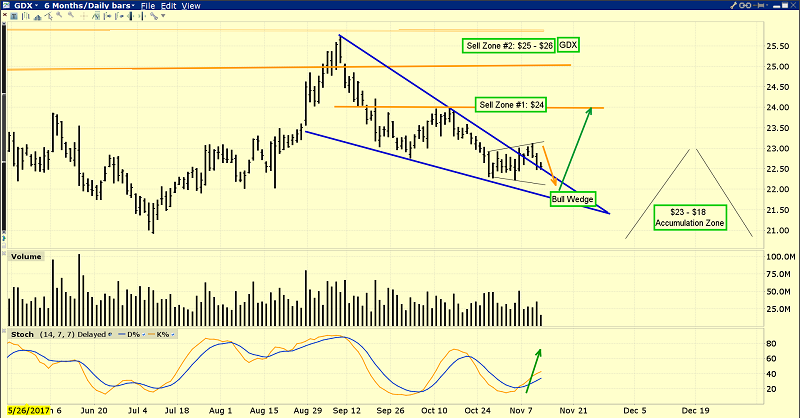The width and height of the screenshot is (800, 418).
Task: Click the toolbar wrench tools icon
Action: tap(154, 16)
